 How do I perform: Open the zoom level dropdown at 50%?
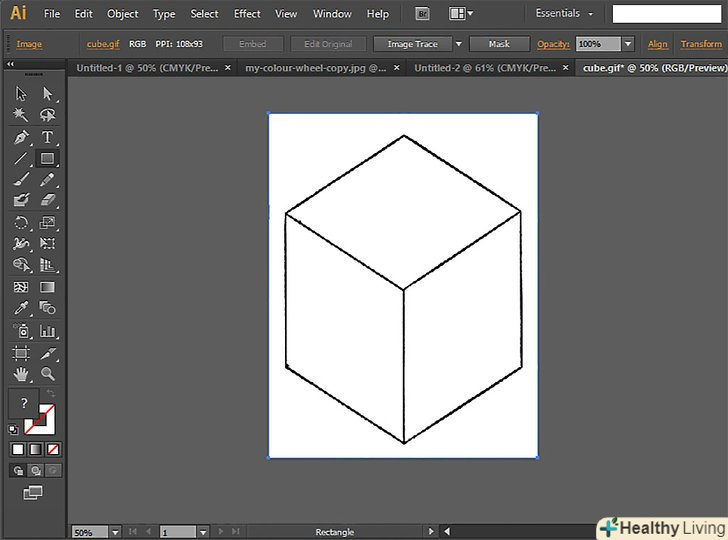[x=115, y=532]
